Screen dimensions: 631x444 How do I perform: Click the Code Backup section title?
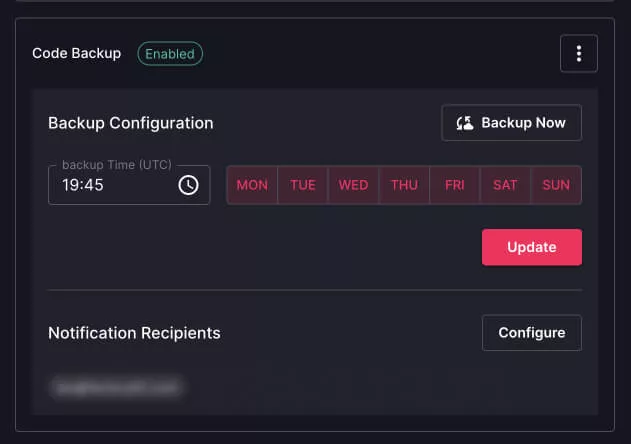(76, 54)
